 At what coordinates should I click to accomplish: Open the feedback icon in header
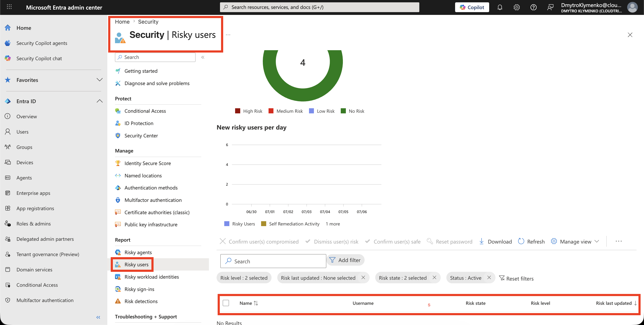(x=550, y=7)
